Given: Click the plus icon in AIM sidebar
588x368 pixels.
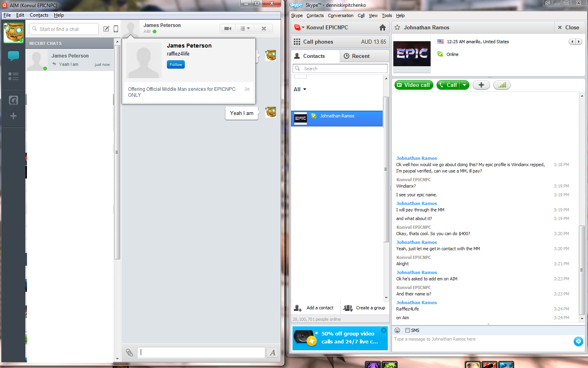Looking at the screenshot, I should (13, 116).
